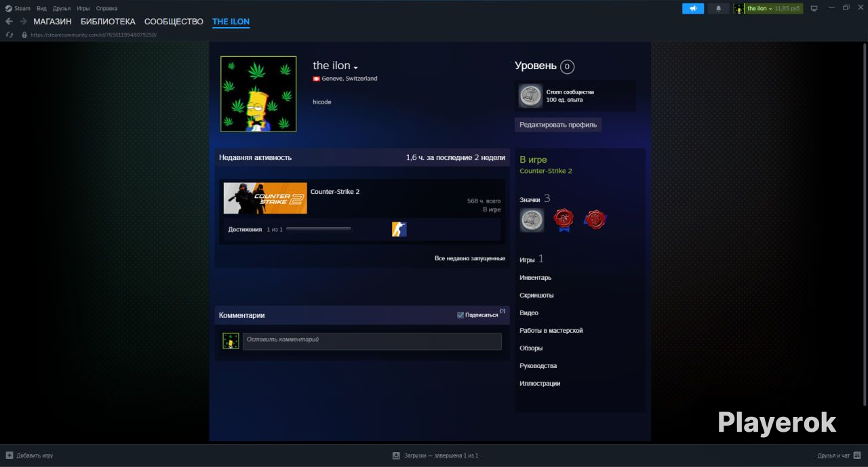Screen dimensions: 868x467
Task: Click the Комментарии header
Action: (242, 315)
